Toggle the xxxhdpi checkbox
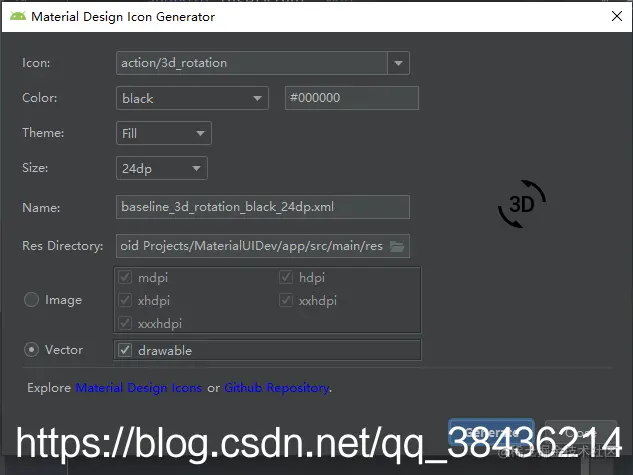The image size is (633, 475). 125,323
